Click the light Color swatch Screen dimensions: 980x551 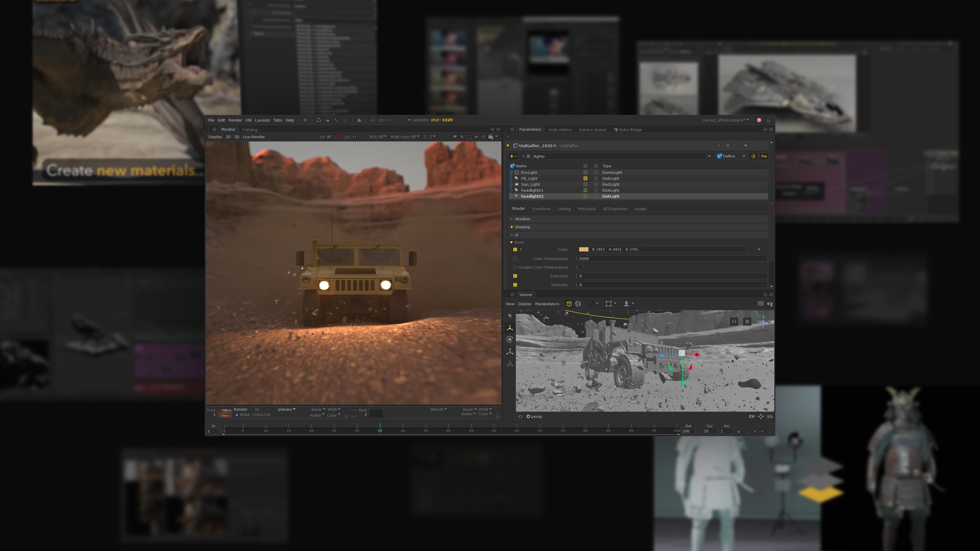[x=583, y=249]
